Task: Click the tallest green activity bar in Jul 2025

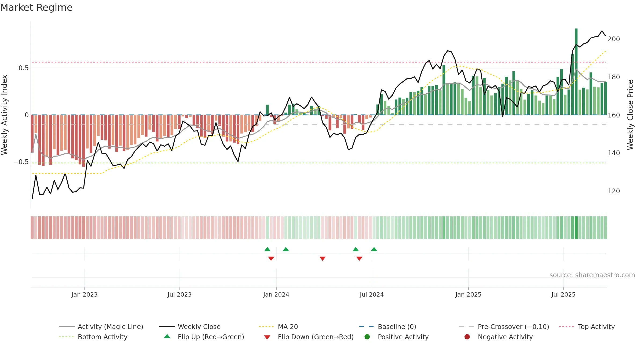Action: click(576, 72)
